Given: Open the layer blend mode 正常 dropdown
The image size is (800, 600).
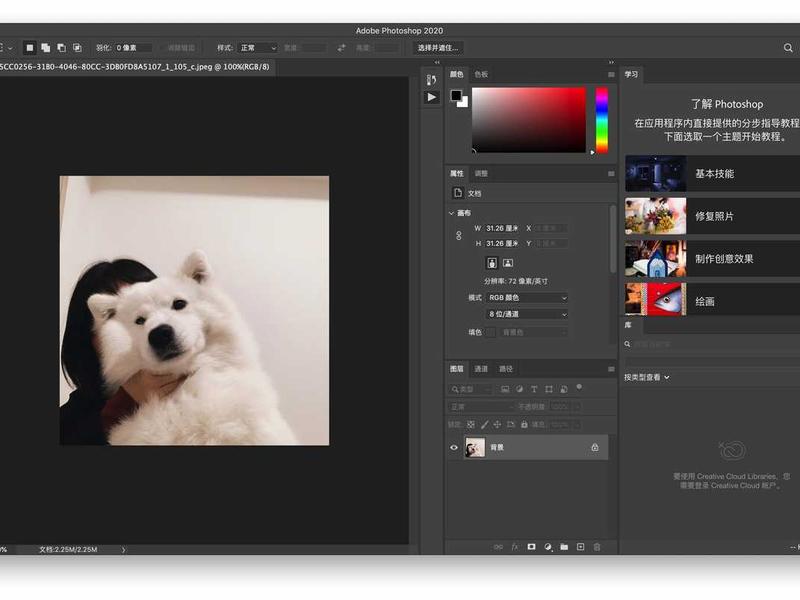Looking at the screenshot, I should coord(482,407).
